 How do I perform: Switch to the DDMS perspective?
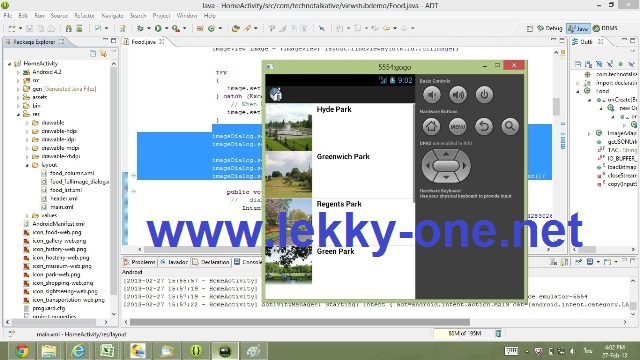[x=605, y=28]
